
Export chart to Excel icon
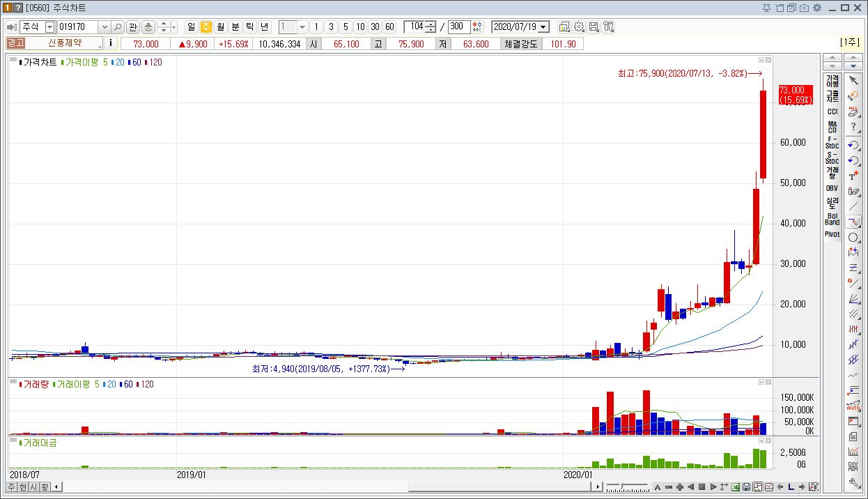click(x=735, y=486)
